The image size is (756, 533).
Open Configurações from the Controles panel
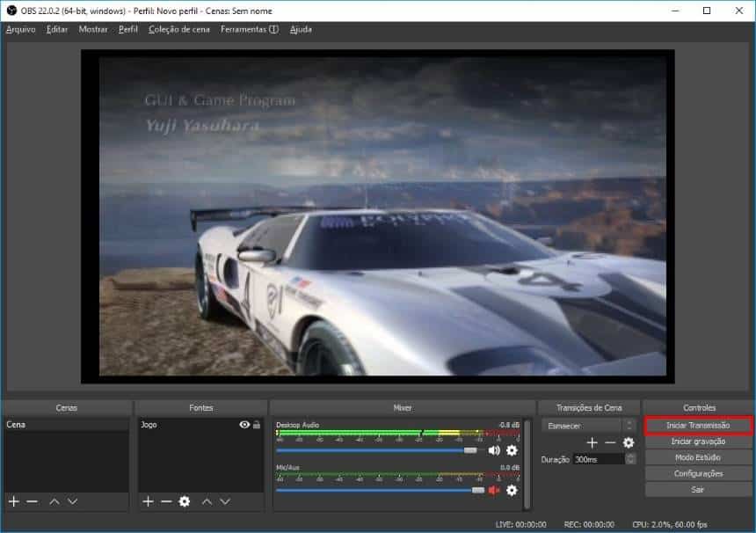[698, 474]
